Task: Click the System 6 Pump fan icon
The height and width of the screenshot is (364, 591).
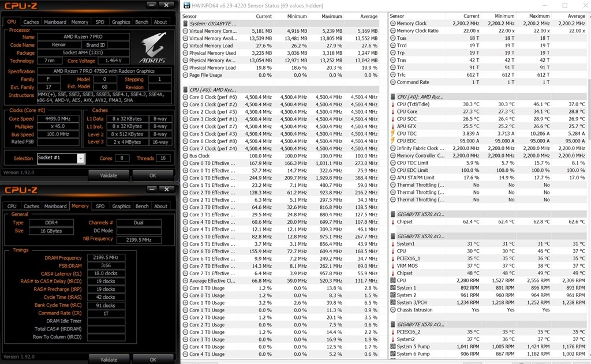Action: click(392, 354)
